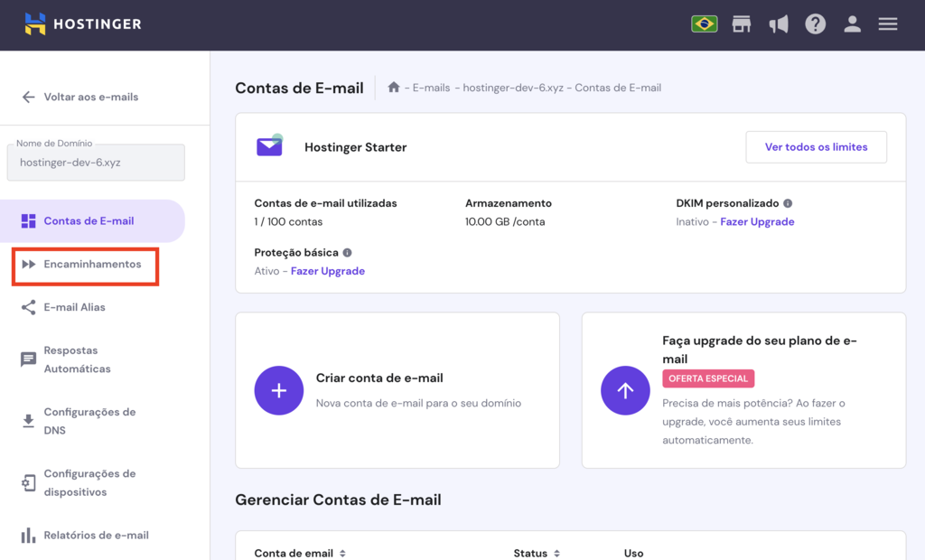This screenshot has width=925, height=560.
Task: Click Voltar aos e-mails link
Action: pyautogui.click(x=91, y=97)
